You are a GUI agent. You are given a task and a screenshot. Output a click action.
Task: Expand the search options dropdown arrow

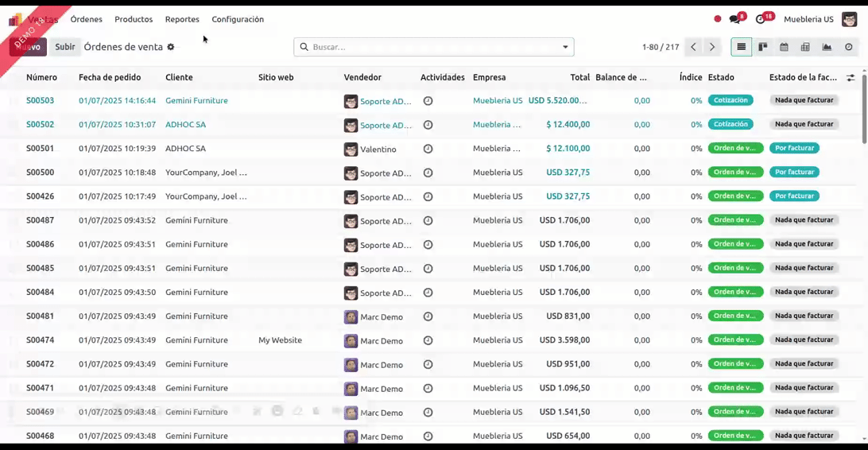click(x=566, y=47)
